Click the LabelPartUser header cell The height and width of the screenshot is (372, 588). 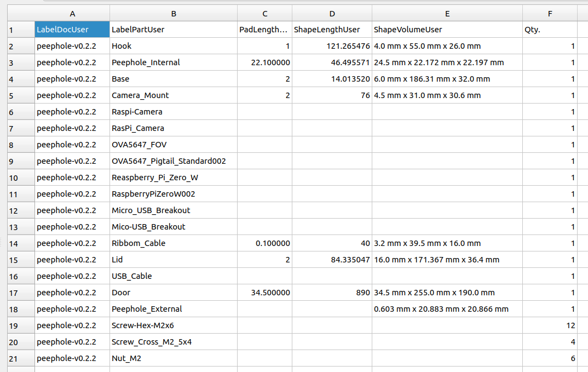(x=174, y=30)
